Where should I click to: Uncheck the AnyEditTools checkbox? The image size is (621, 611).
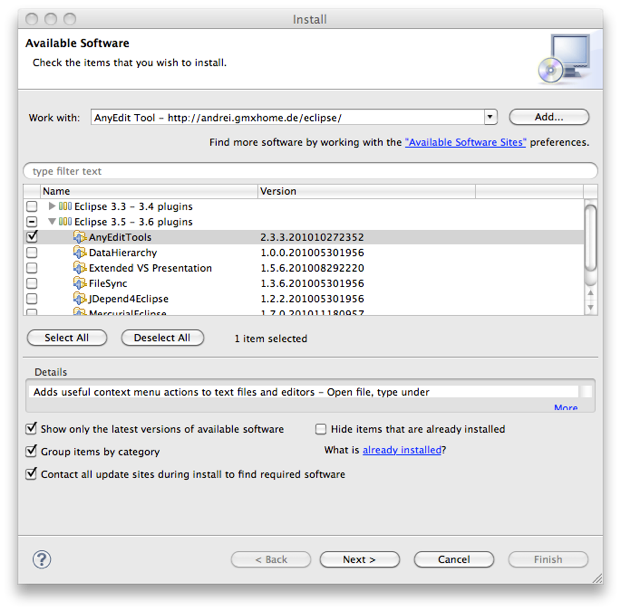(x=32, y=237)
